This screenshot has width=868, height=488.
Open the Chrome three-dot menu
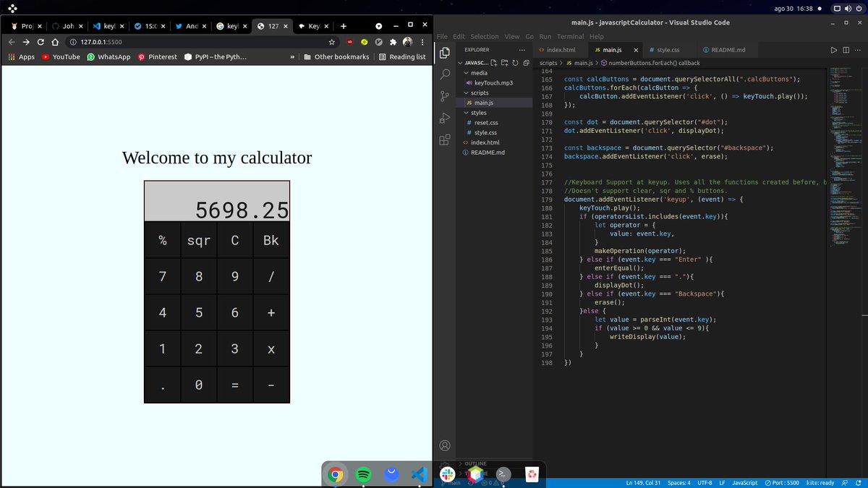422,42
